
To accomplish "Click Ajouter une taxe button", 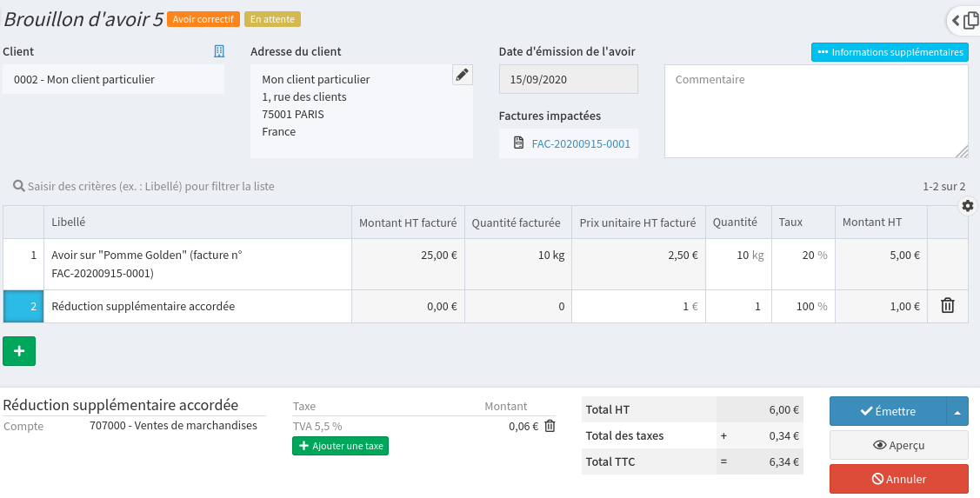I will click(x=340, y=446).
